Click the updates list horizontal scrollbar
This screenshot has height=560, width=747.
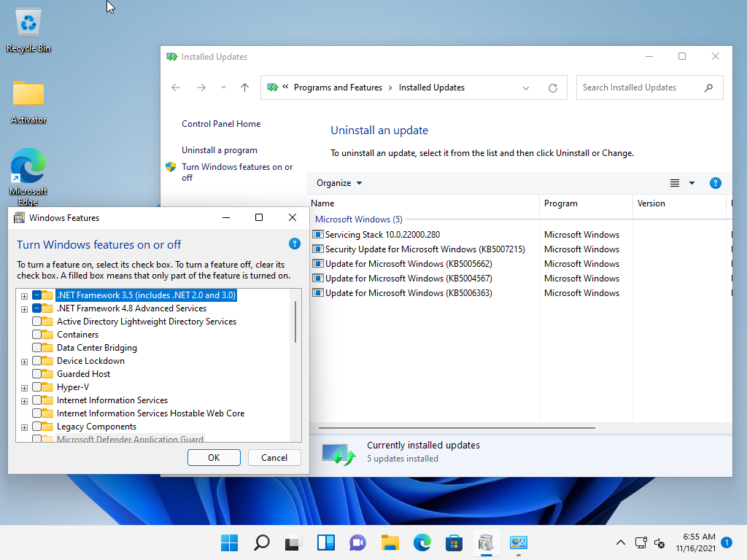[x=457, y=428]
